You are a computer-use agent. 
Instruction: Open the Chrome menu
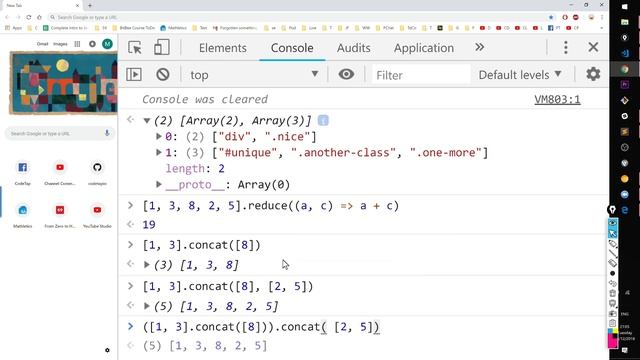click(x=602, y=17)
